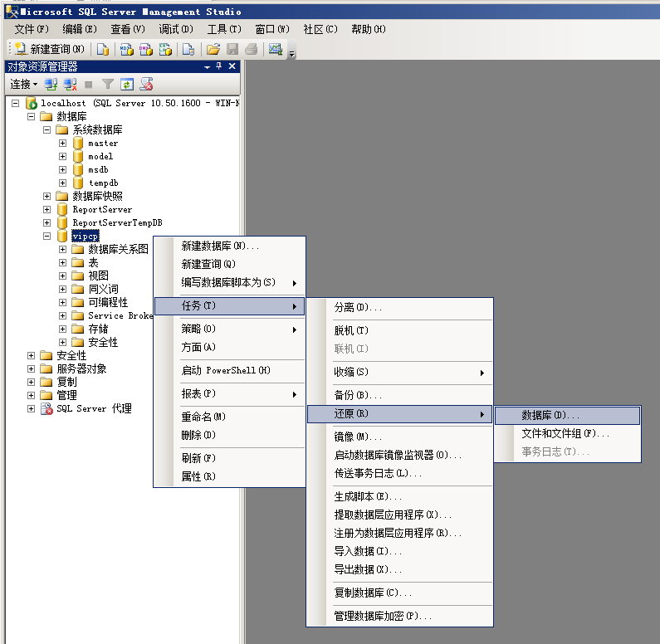Image resolution: width=660 pixels, height=644 pixels.
Task: Click the Database Engine Query document icon
Action: pos(103,49)
